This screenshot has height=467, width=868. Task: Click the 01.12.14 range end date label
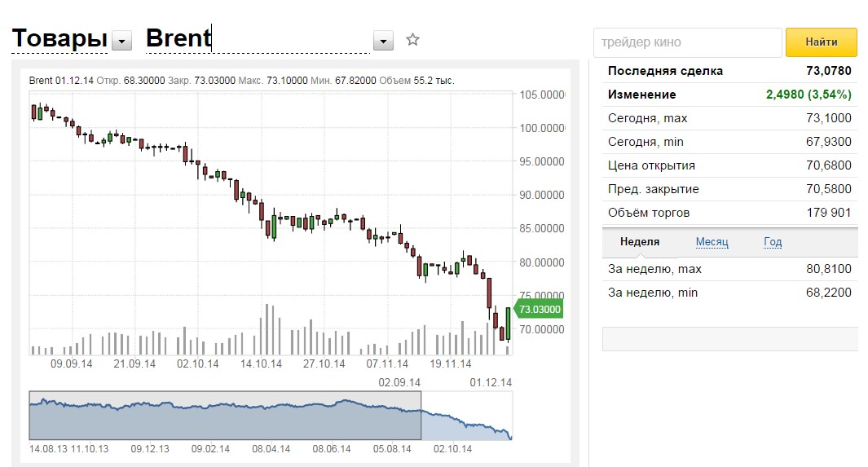coord(491,382)
